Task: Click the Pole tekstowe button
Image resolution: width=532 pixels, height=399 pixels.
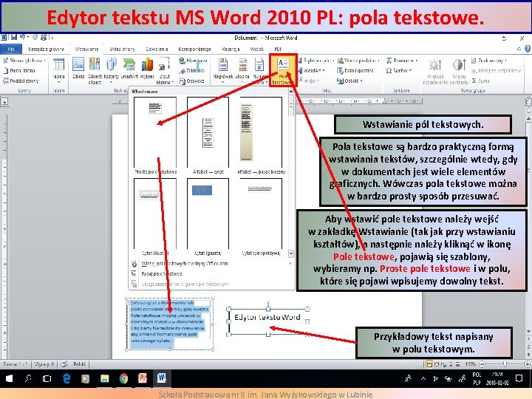Action: tap(282, 71)
